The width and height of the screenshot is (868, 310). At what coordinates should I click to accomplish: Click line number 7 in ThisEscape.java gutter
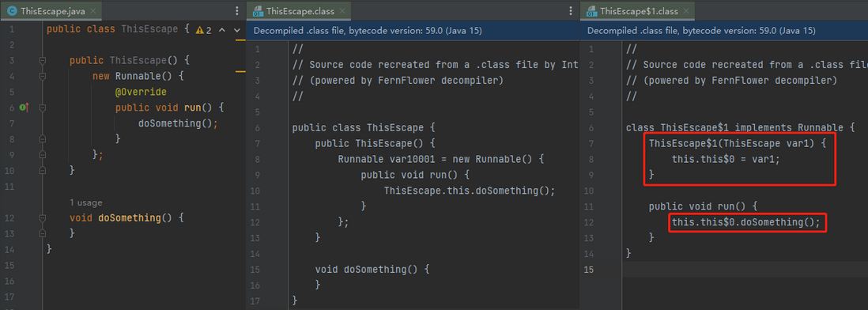pyautogui.click(x=12, y=123)
